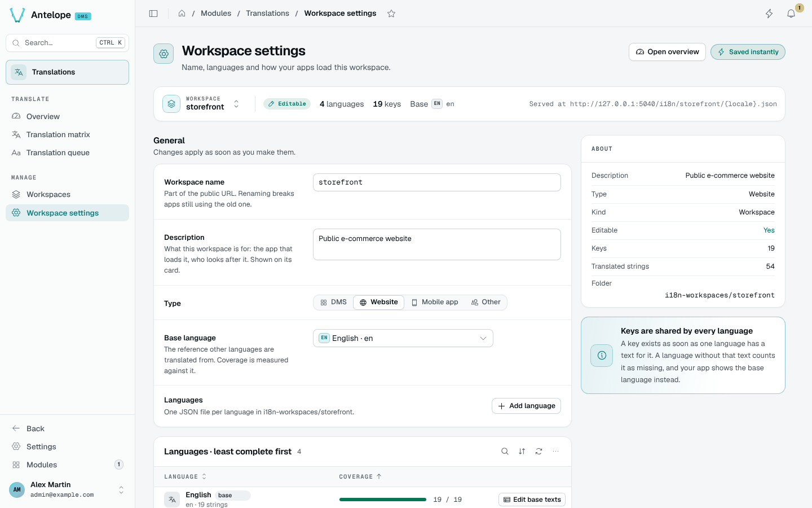The height and width of the screenshot is (508, 812).
Task: Click the Editable badge
Action: point(287,104)
